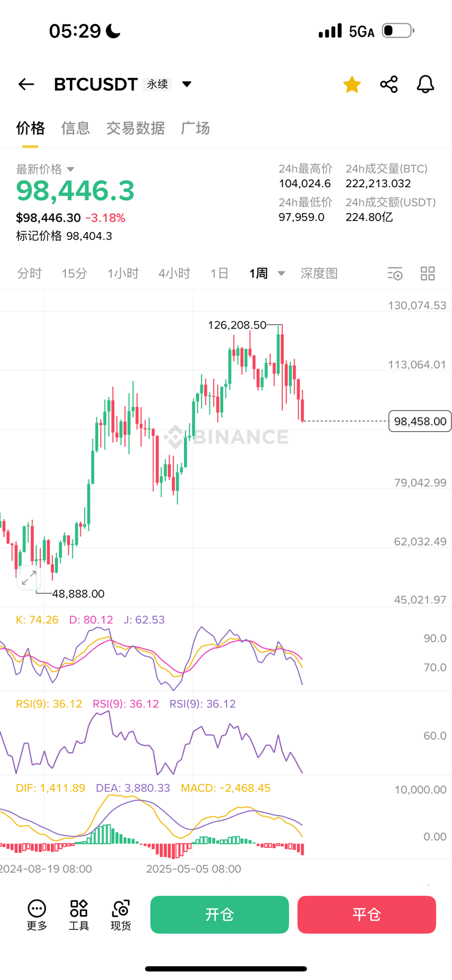The height and width of the screenshot is (980, 452).
Task: Tap the 标记价格 98,404.3 text
Action: pos(64,236)
